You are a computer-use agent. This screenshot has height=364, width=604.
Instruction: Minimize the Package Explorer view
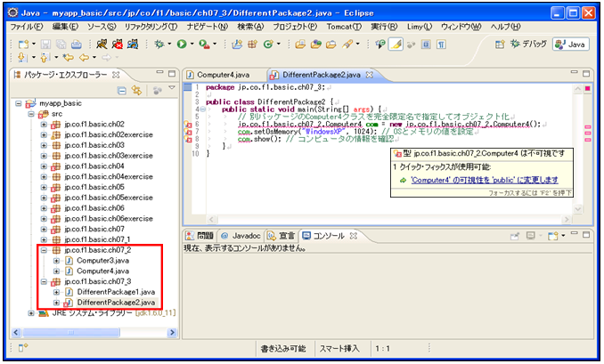(159, 74)
